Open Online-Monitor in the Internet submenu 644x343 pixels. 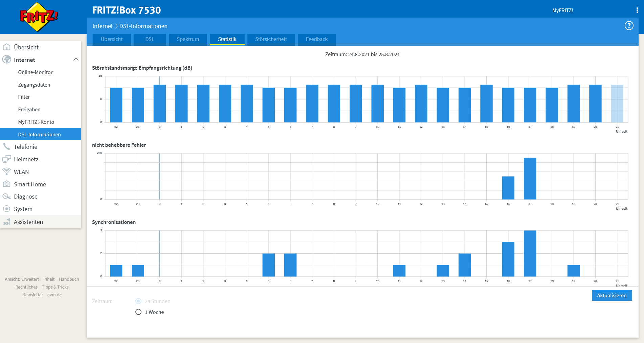click(x=35, y=72)
